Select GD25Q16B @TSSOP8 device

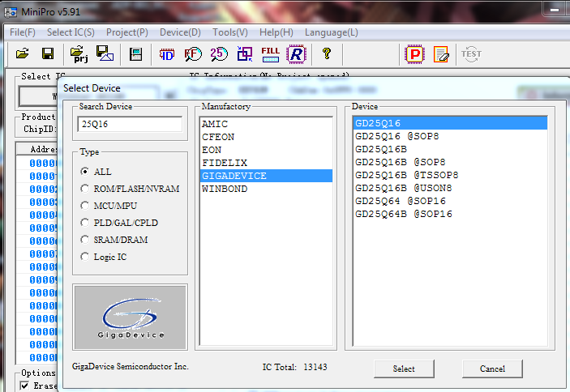pos(450,175)
